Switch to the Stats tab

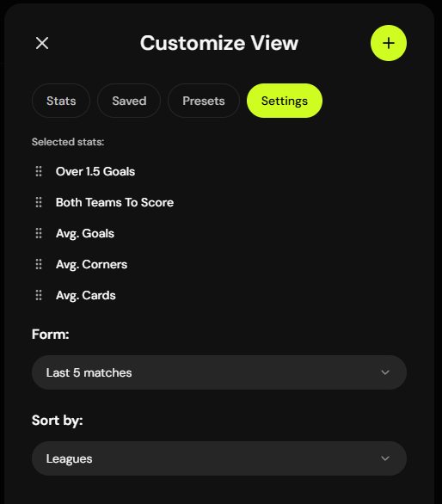61,101
